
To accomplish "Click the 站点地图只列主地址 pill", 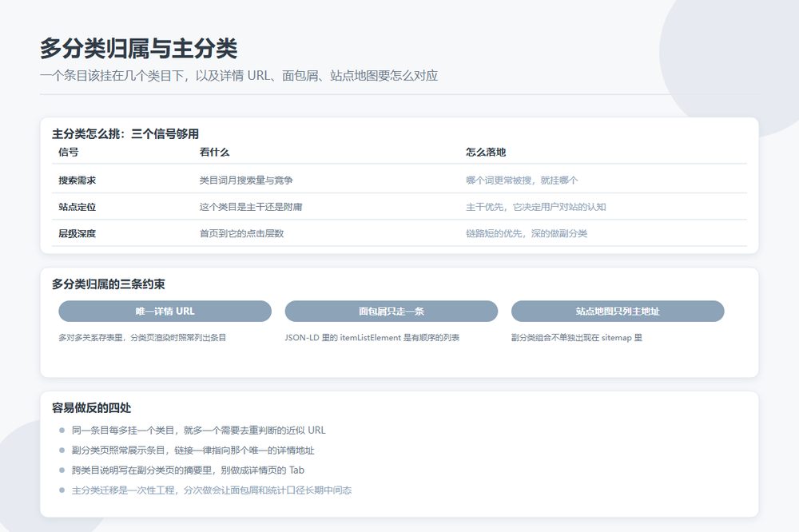I will [x=618, y=312].
